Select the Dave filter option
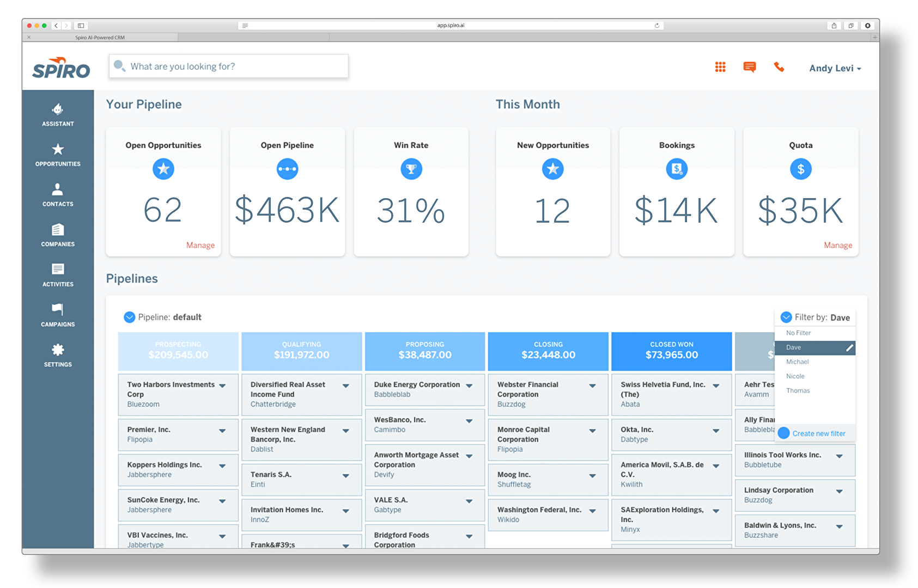The height and width of the screenshot is (588, 918). coord(815,348)
